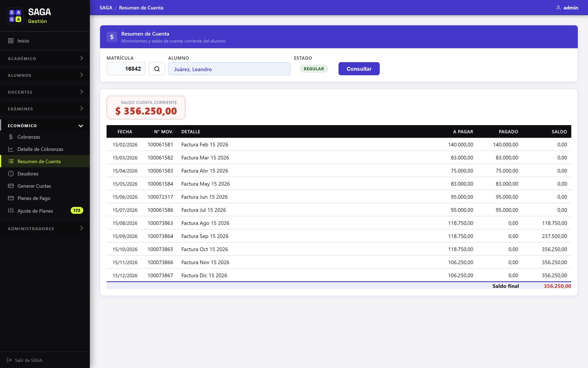
Task: Click the Inicio grid icon
Action: tap(11, 41)
